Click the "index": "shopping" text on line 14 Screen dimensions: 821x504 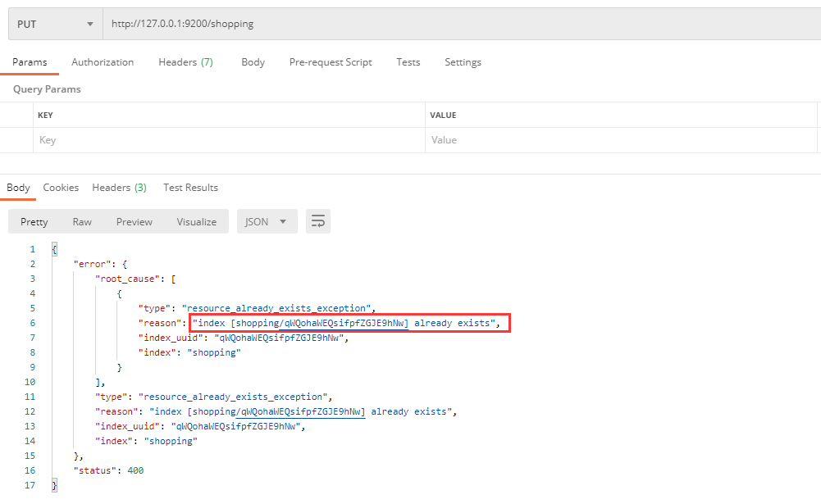pyautogui.click(x=146, y=441)
